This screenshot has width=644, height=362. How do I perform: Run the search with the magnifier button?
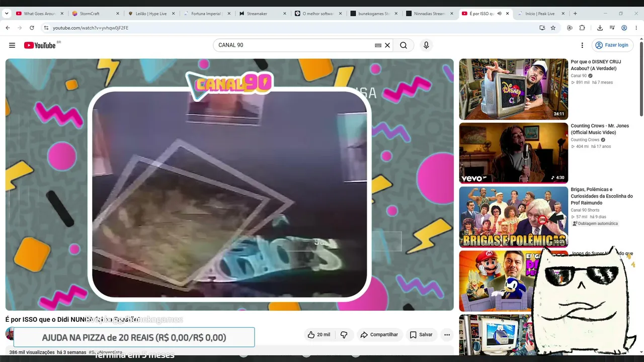coord(404,45)
